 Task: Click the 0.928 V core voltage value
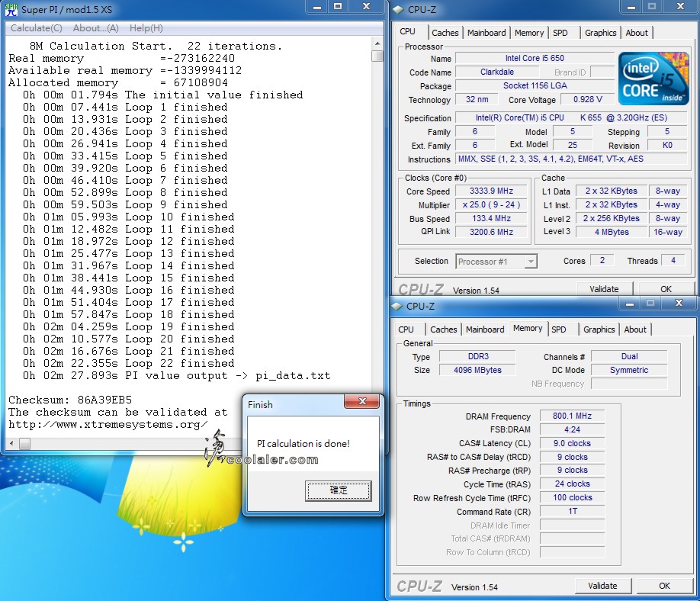[x=587, y=99]
